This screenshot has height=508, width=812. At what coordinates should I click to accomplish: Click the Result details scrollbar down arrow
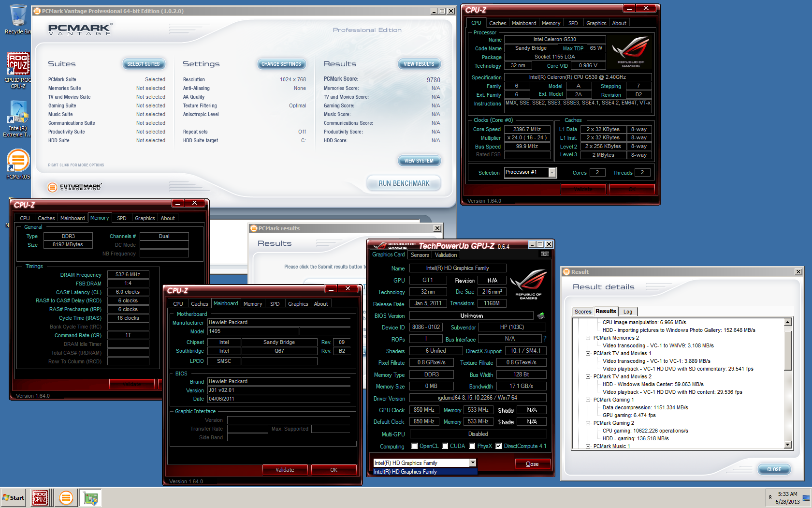click(787, 445)
